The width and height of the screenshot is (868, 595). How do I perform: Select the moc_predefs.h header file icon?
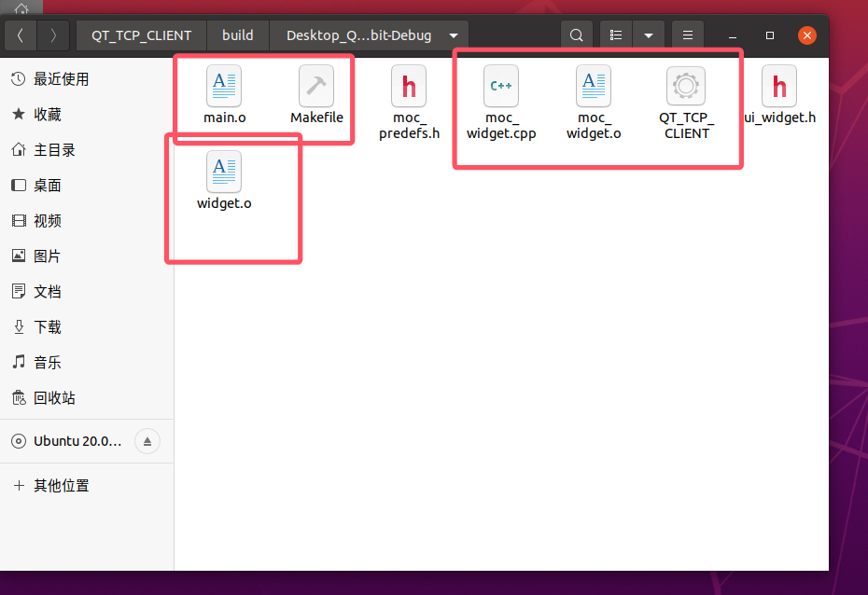[x=409, y=86]
